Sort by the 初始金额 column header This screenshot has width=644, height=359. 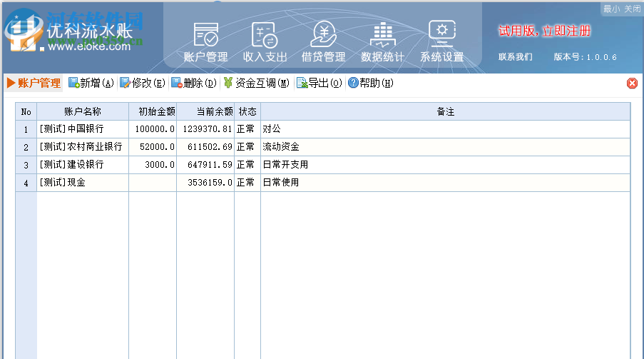(153, 111)
